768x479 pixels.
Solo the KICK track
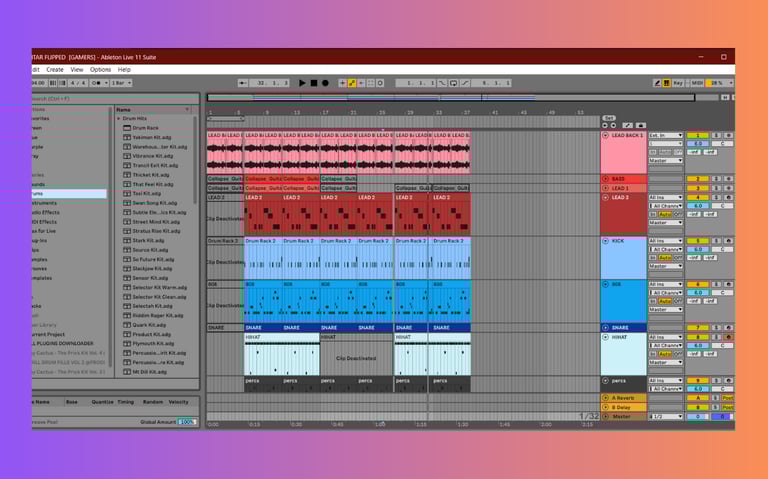[x=716, y=241]
